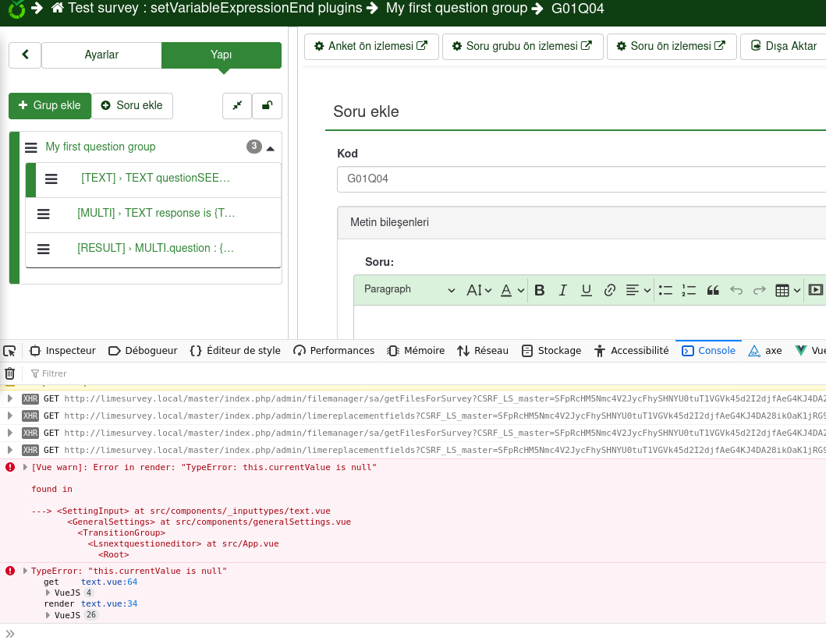Apply block quote formatting
Screen dimensions: 826x644
(x=712, y=290)
